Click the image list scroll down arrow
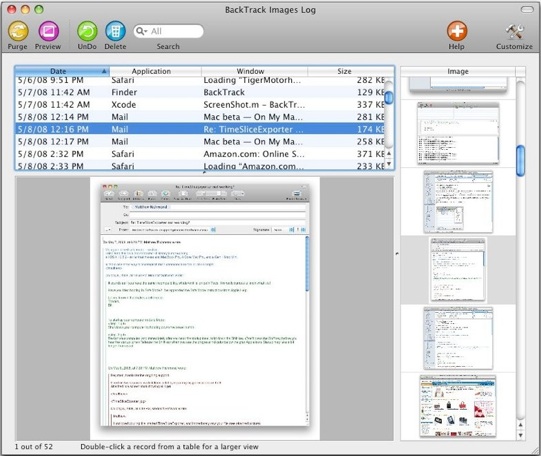The height and width of the screenshot is (456, 541). (x=521, y=435)
